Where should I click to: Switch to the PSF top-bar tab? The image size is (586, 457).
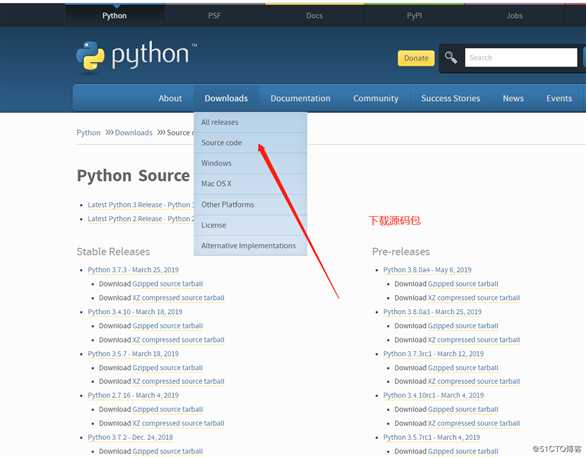tap(215, 16)
